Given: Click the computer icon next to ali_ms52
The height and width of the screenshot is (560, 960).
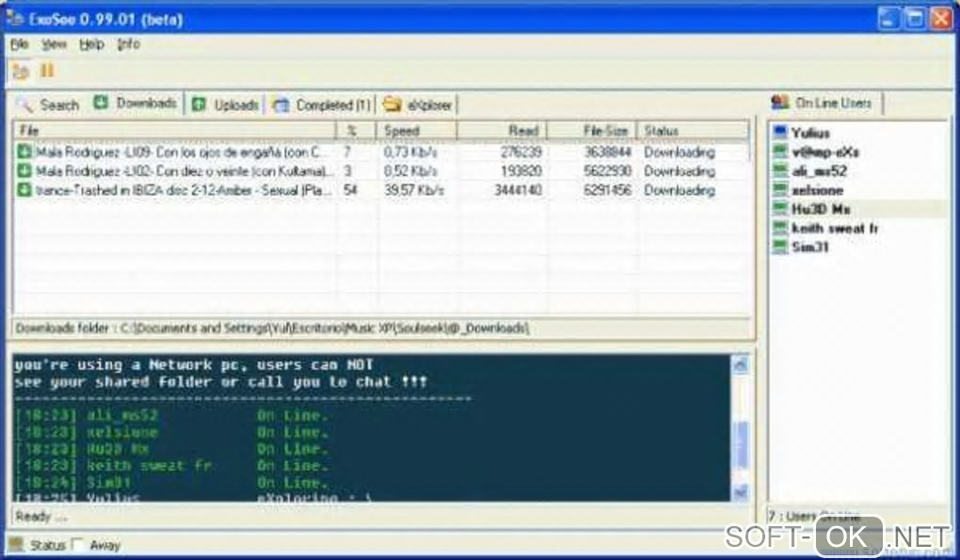Looking at the screenshot, I should click(x=780, y=170).
